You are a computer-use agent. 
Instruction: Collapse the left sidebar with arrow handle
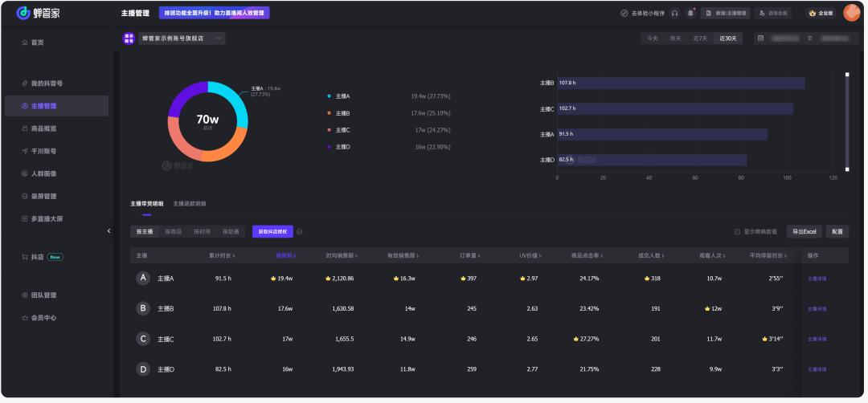coord(109,231)
